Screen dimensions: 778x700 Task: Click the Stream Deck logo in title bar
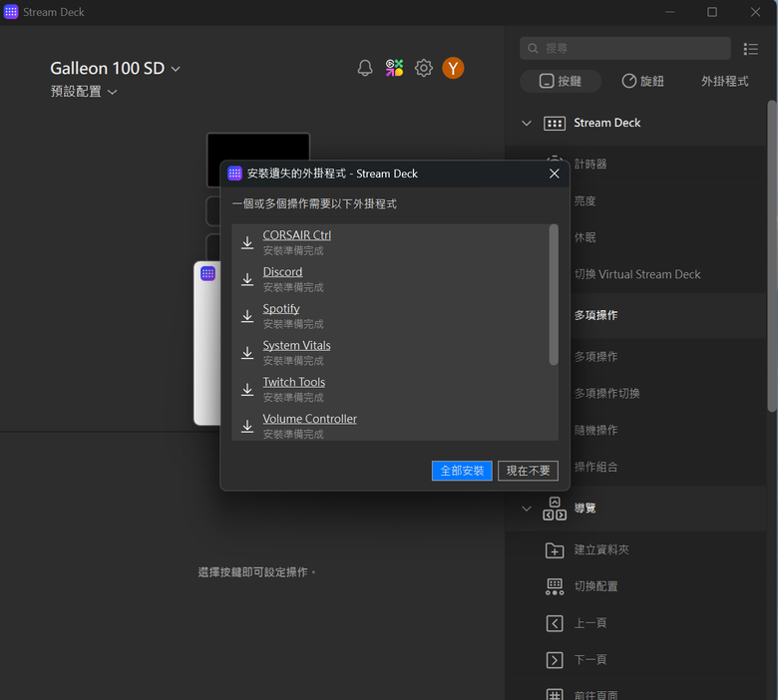pos(11,12)
